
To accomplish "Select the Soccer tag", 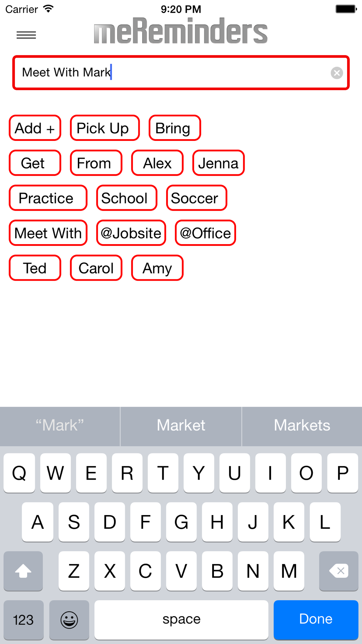I will [x=197, y=198].
